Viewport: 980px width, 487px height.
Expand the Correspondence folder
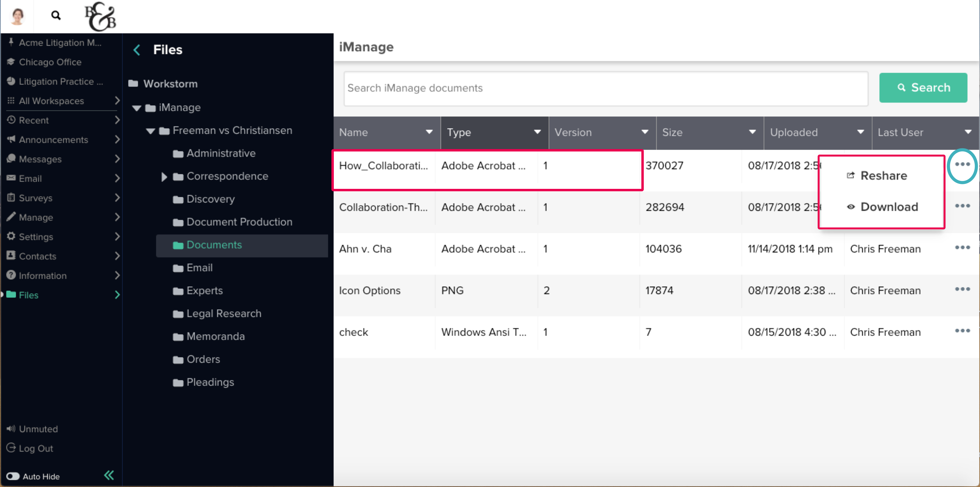click(x=164, y=177)
